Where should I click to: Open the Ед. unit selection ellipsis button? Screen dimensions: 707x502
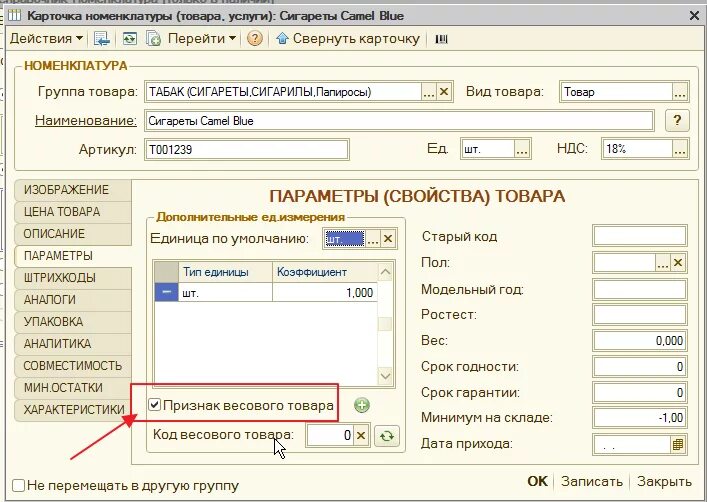click(x=522, y=149)
